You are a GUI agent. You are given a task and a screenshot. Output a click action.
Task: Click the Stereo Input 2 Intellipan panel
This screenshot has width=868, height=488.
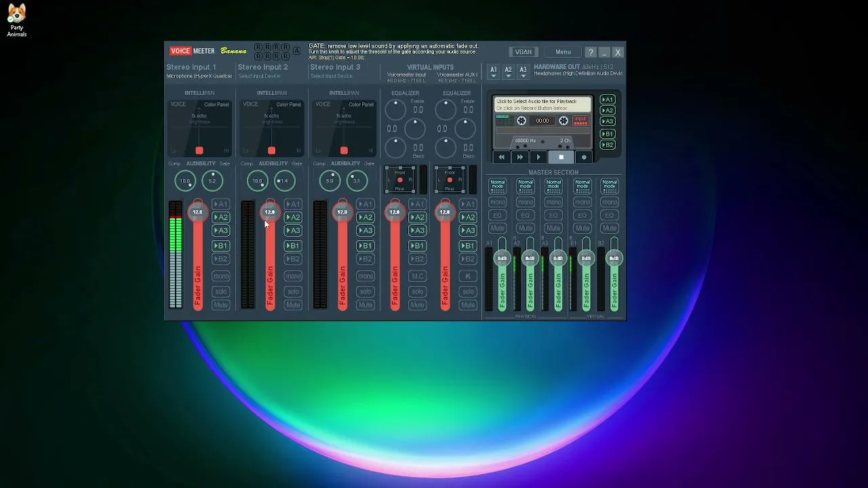click(x=272, y=129)
